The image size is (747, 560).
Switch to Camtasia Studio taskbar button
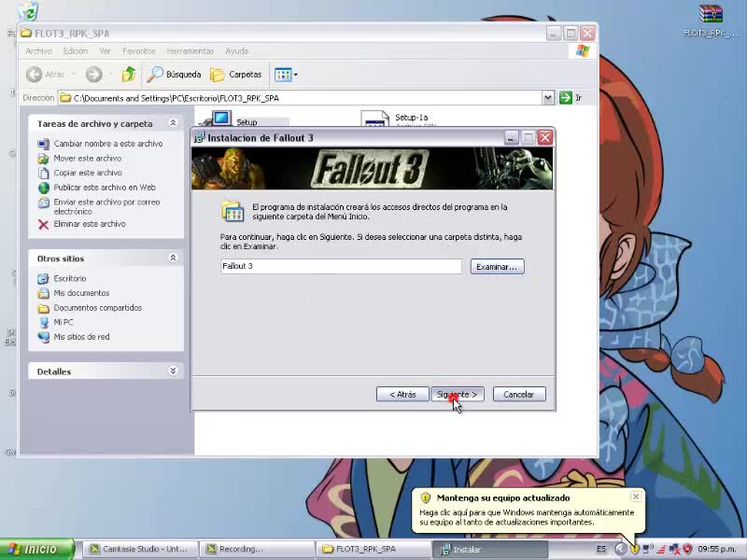click(141, 549)
